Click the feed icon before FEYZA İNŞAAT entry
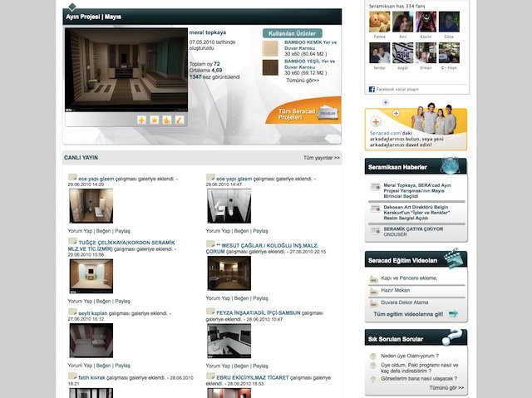The height and width of the screenshot is (398, 532). point(210,312)
